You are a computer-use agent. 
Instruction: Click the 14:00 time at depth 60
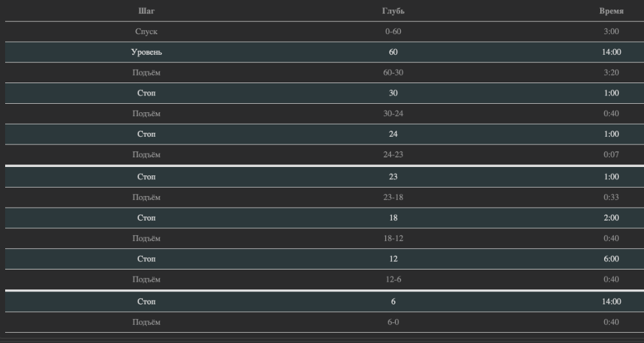pyautogui.click(x=611, y=52)
